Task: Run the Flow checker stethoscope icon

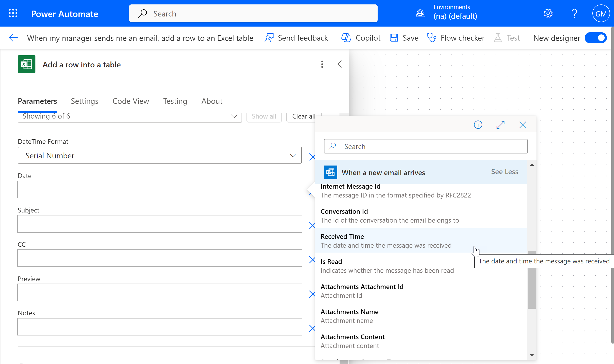Action: 432,38
